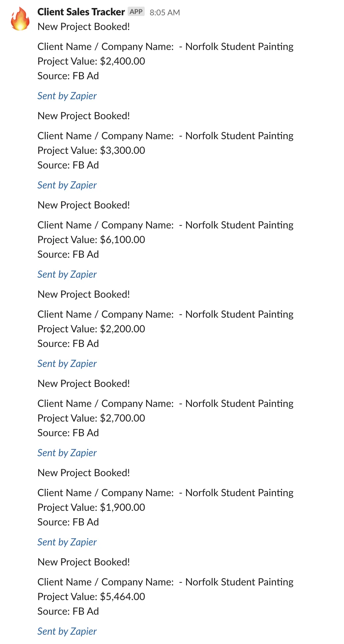Viewport: 344px width, 644px height.
Task: Select the Project Value: $3,300.00 line
Action: tap(91, 151)
